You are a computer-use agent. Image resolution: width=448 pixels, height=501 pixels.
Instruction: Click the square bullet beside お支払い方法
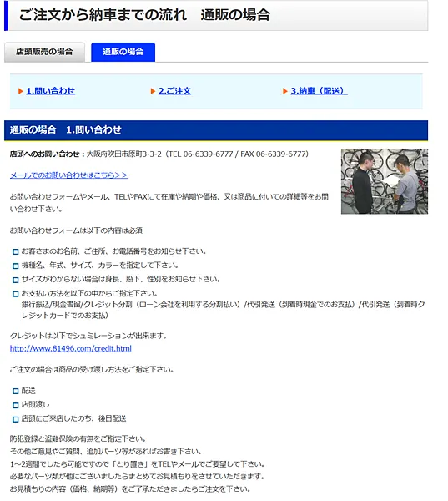tap(15, 294)
